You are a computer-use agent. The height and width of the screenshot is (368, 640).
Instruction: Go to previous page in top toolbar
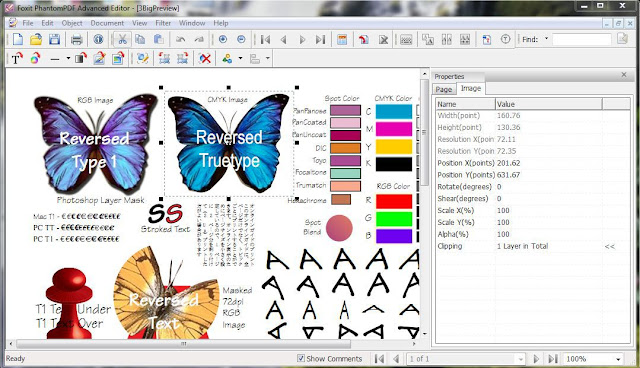pos(284,40)
